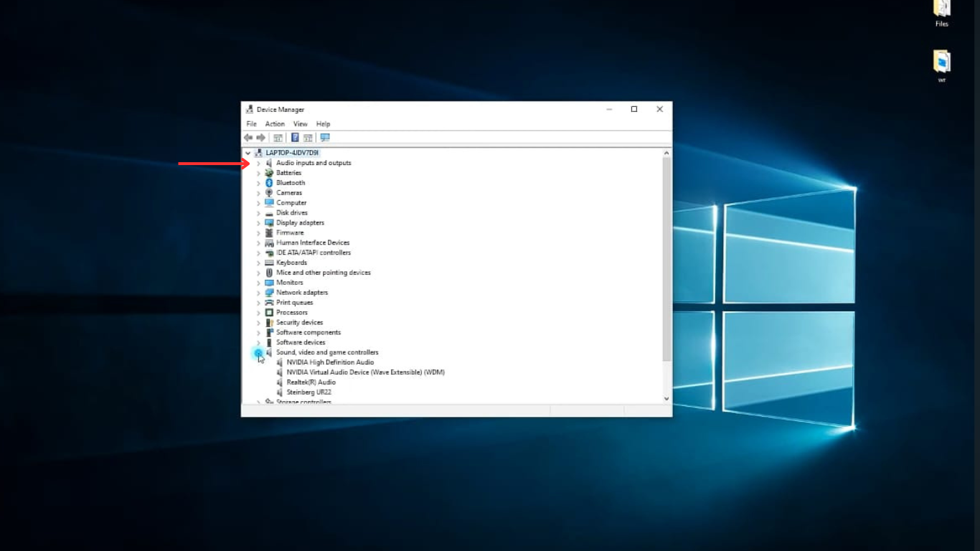Viewport: 980px width, 551px height.
Task: Select the Security devices label
Action: (299, 323)
